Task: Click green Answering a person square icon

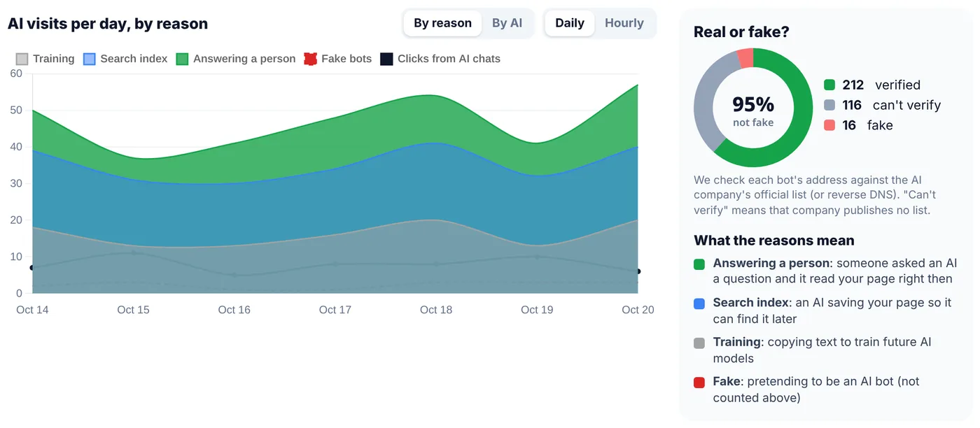Action: pos(699,264)
